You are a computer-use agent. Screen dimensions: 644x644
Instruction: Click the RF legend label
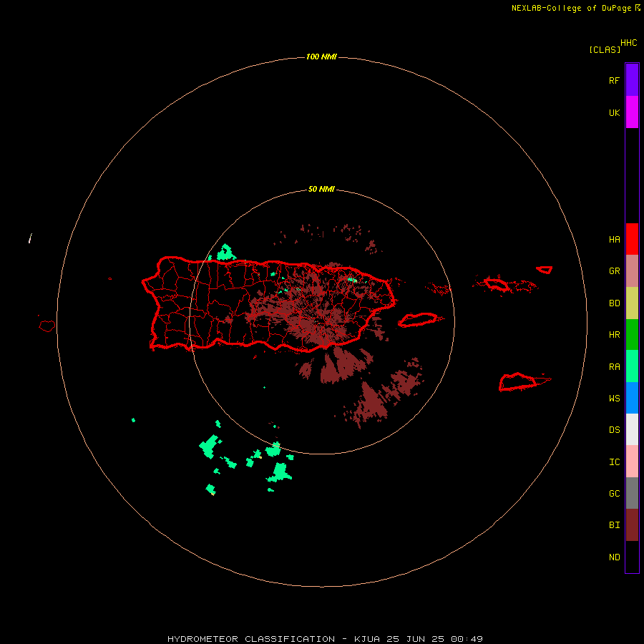click(x=614, y=80)
